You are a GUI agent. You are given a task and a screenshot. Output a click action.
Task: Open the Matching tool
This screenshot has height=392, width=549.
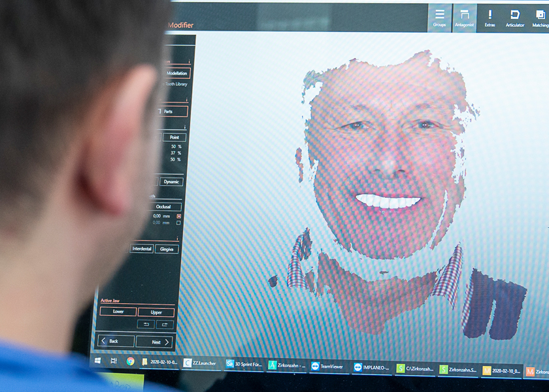tap(541, 18)
